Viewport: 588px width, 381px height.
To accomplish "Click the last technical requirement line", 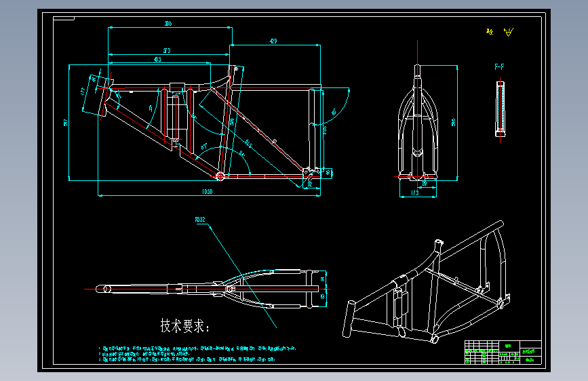I will (187, 359).
